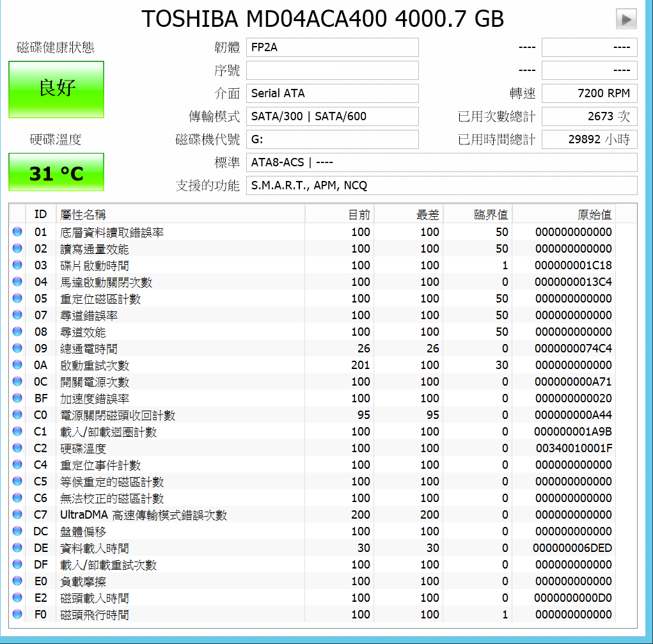Screen dimensions: 653x644
Task: Click the blue status dot for ID E0
Action: point(17,581)
